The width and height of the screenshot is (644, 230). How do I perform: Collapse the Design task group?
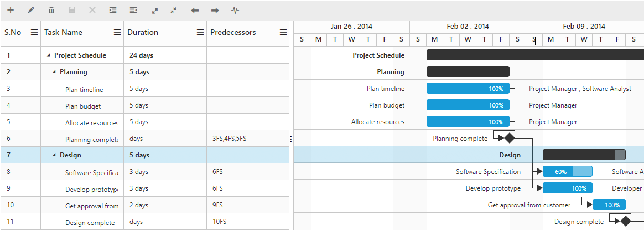click(54, 155)
